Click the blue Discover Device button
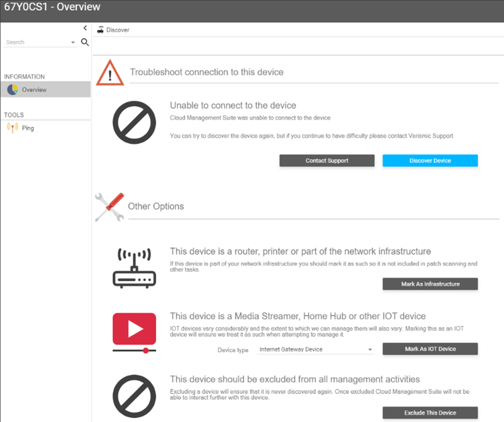This screenshot has height=422, width=504. point(430,160)
